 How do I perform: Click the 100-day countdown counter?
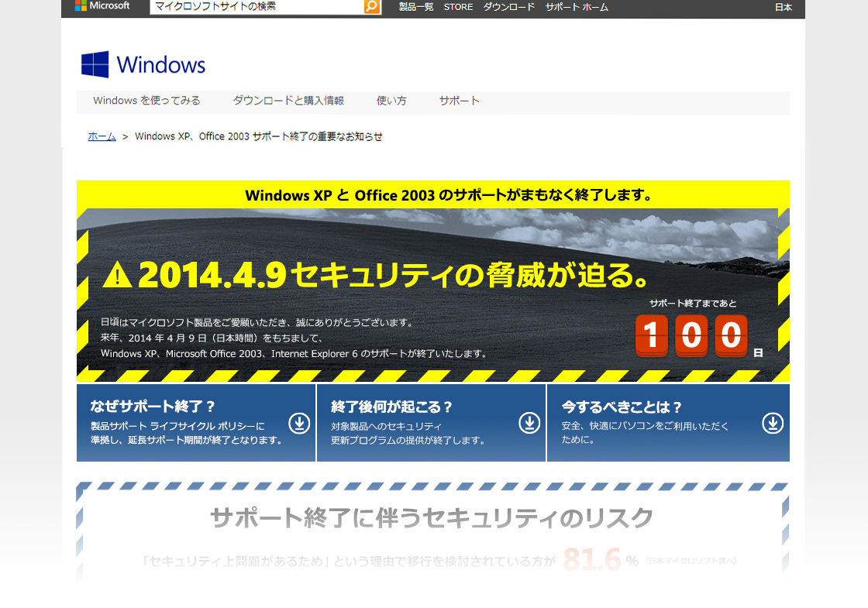pos(692,335)
